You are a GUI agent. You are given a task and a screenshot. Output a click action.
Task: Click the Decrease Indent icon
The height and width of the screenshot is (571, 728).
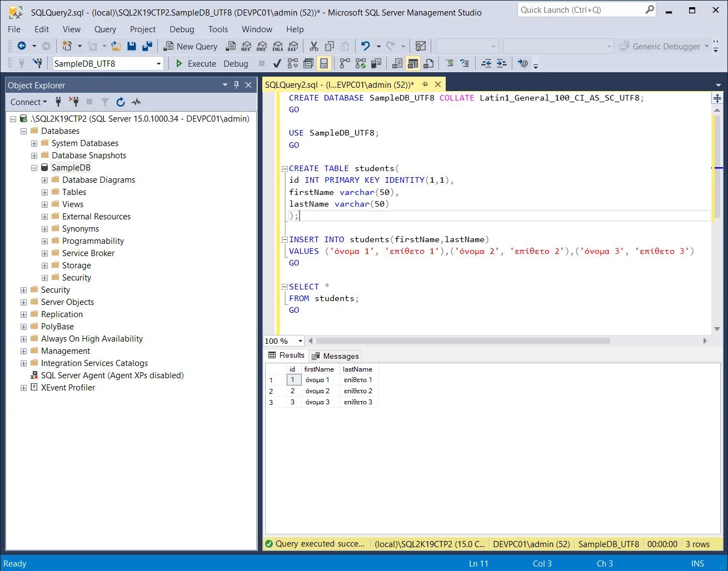tap(486, 63)
